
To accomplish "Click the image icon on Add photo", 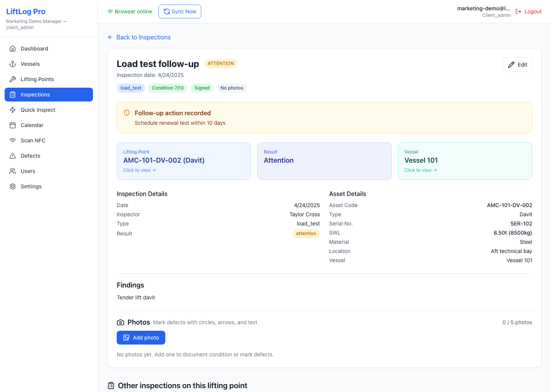I will pos(126,338).
